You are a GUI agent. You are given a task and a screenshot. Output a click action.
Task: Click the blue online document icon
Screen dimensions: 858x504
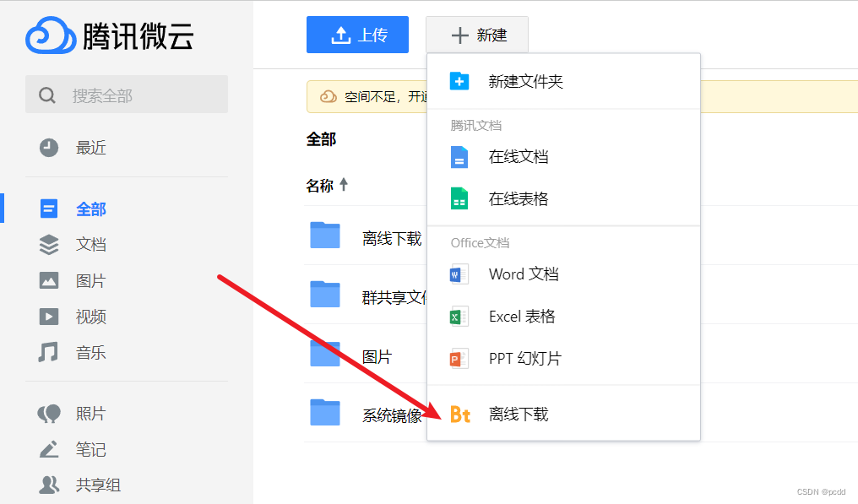tap(459, 157)
